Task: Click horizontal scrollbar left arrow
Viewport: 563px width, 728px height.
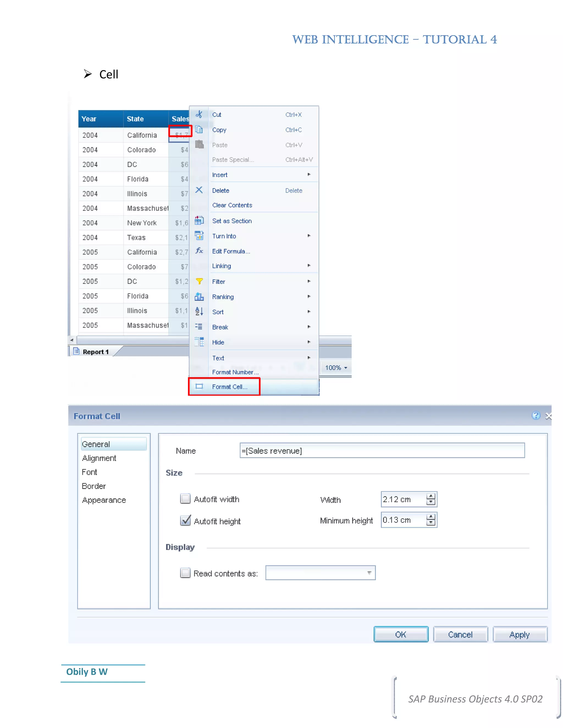Action: point(72,340)
